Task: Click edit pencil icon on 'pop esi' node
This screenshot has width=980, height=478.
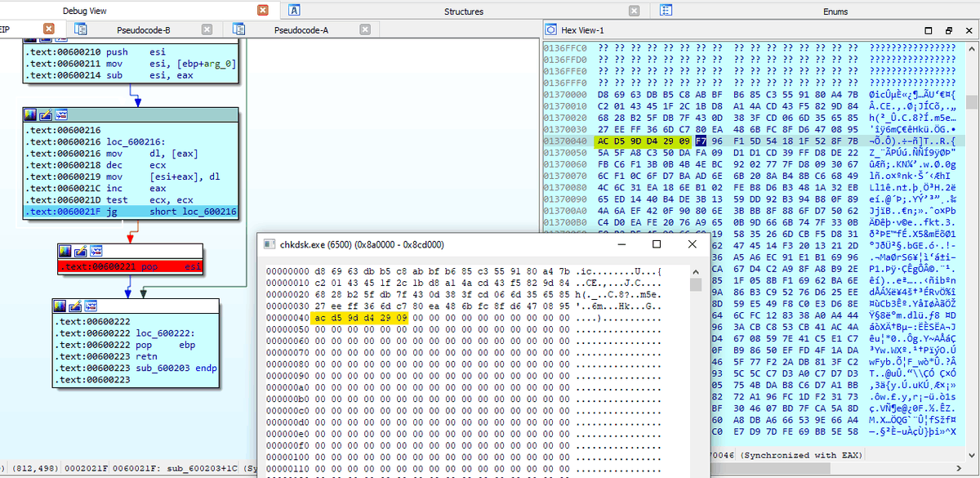Action: (80, 250)
